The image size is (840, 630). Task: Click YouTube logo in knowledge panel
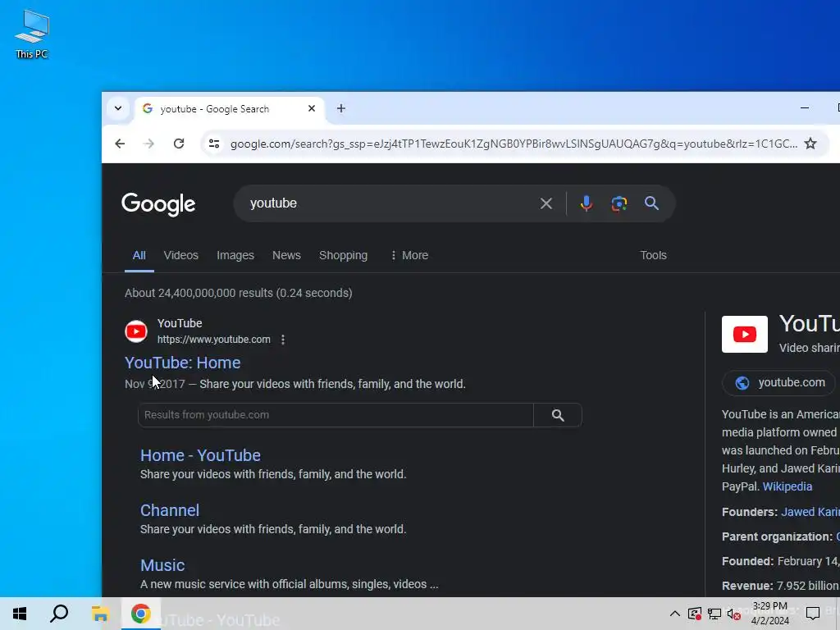pos(745,335)
